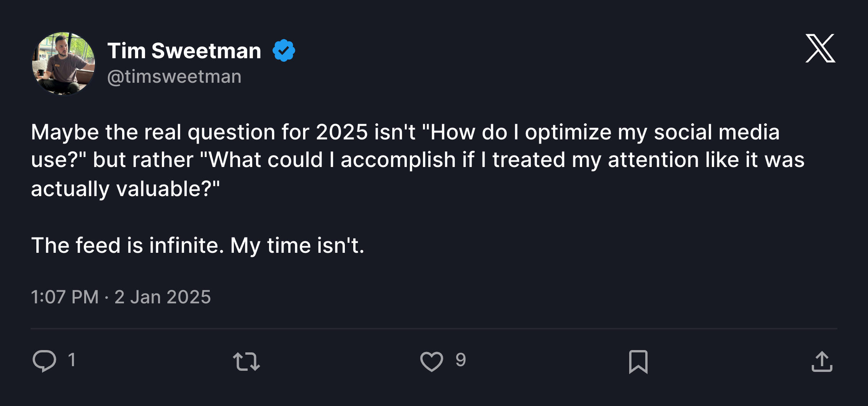Open Tim Sweetman's profile picture
This screenshot has height=406, width=868.
tap(64, 64)
